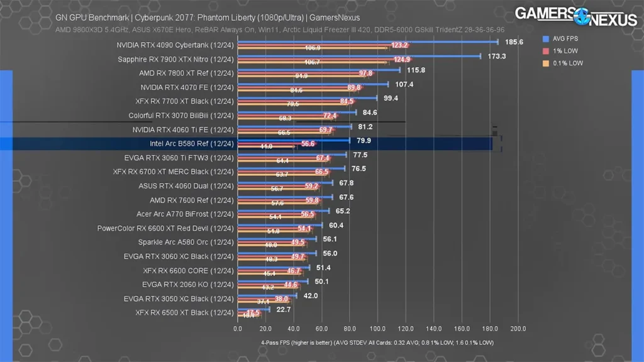Click the 22.7 average FPS value
This screenshot has width=644, height=362.
(x=284, y=309)
